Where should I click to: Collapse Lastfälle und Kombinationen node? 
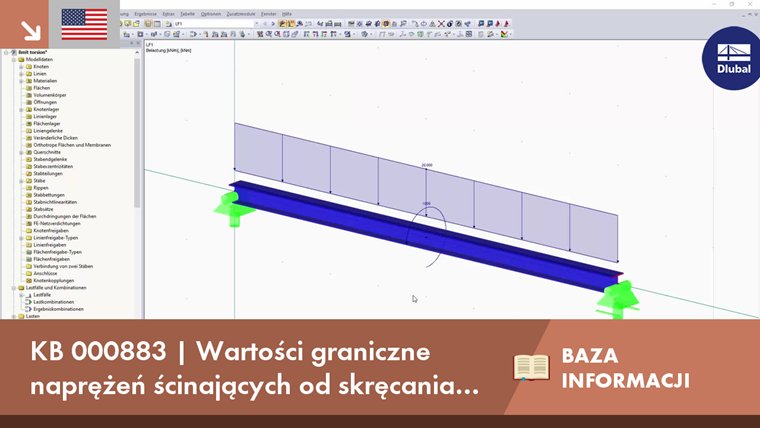click(14, 287)
